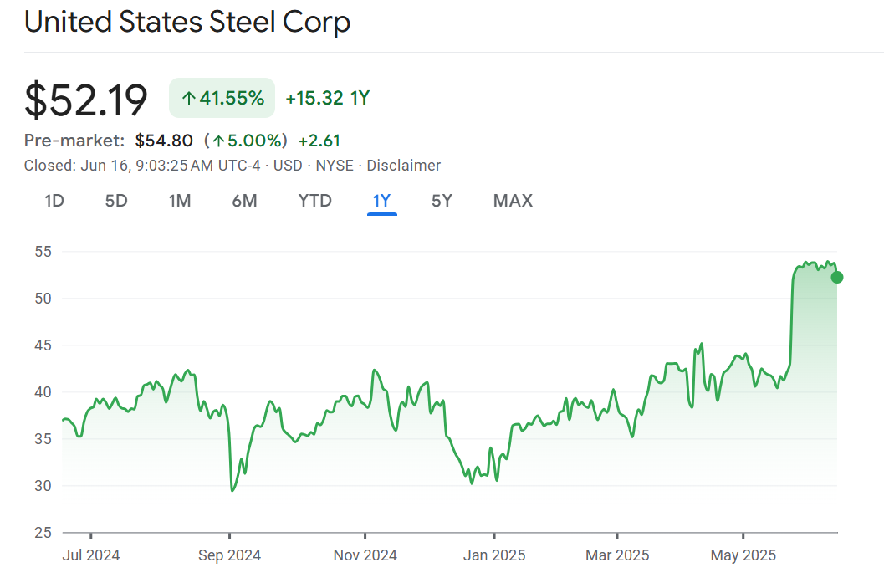Screen dimensions: 884x588
Task: Click the Jan 2025 axis label
Action: (494, 555)
